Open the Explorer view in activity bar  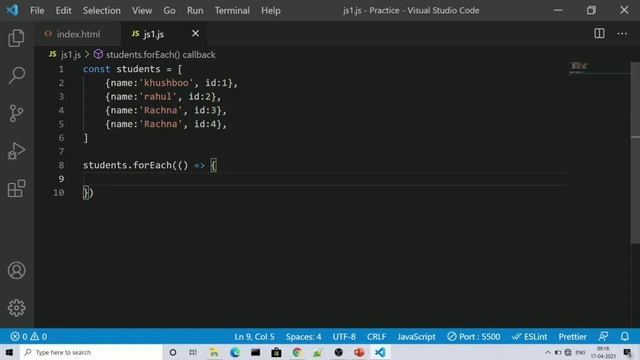point(16,38)
